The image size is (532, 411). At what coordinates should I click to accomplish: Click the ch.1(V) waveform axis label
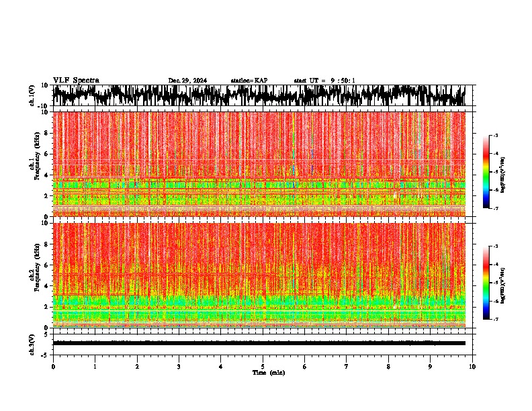pos(32,95)
